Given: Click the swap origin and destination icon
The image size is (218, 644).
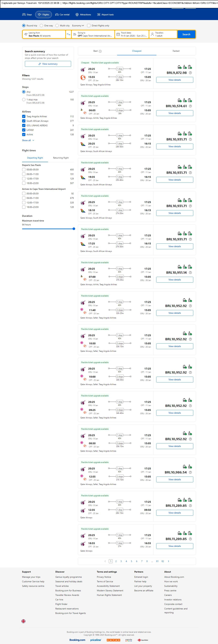Looking at the screenshot, I should coord(69,34).
